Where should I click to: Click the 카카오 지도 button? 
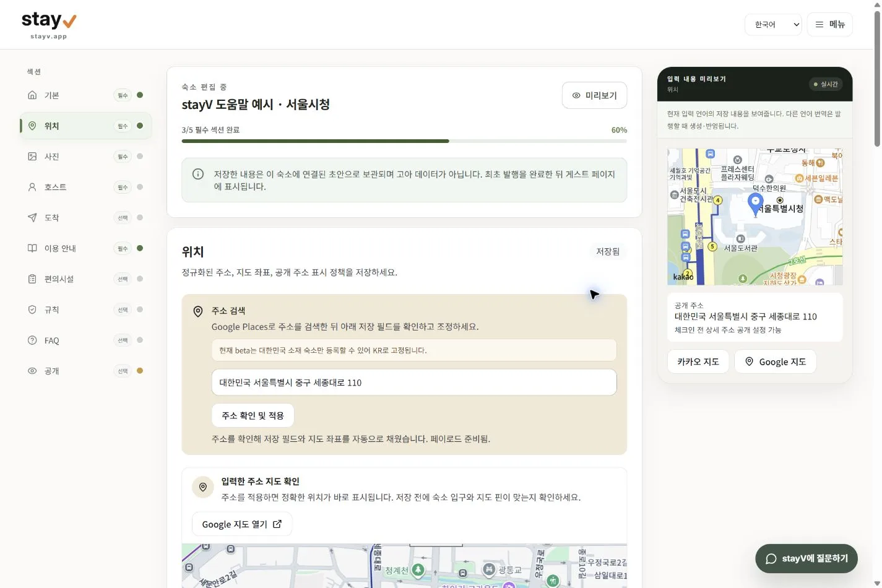tap(698, 361)
